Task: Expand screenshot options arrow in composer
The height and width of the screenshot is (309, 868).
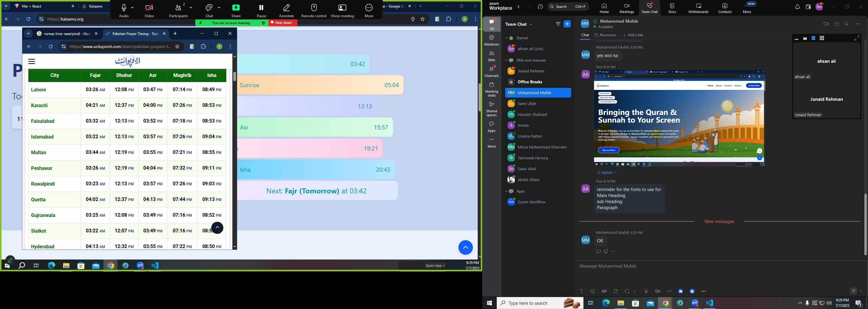Action: (634, 291)
